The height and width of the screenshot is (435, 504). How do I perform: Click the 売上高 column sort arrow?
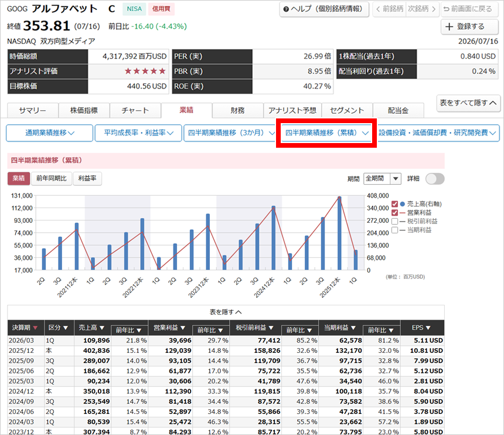click(102, 328)
